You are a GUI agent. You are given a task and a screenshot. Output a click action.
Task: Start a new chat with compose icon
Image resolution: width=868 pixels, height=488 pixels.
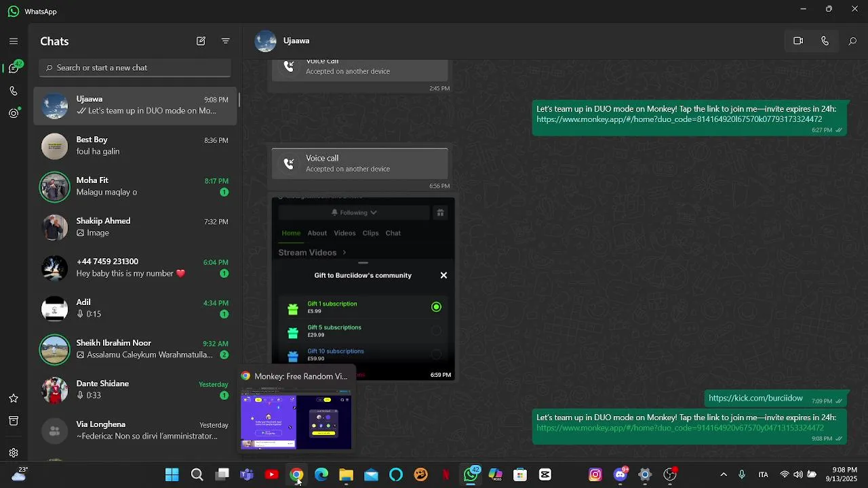[x=201, y=41]
